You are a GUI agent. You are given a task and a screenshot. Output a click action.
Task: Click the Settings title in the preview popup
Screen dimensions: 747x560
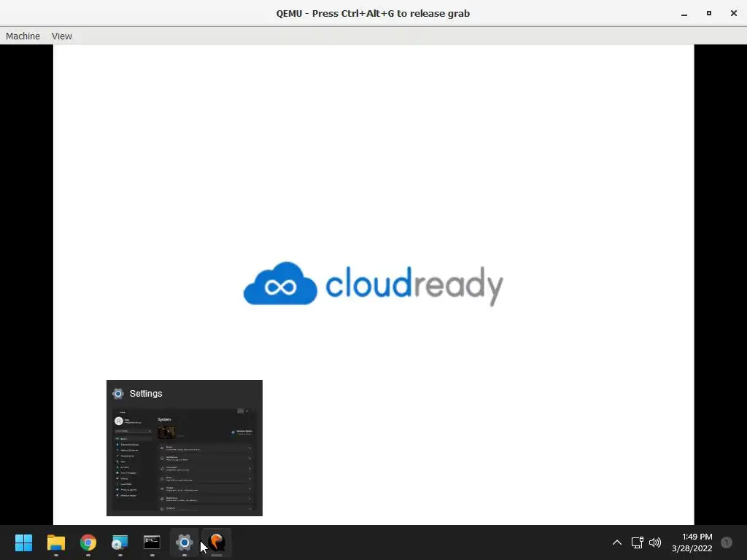point(146,393)
